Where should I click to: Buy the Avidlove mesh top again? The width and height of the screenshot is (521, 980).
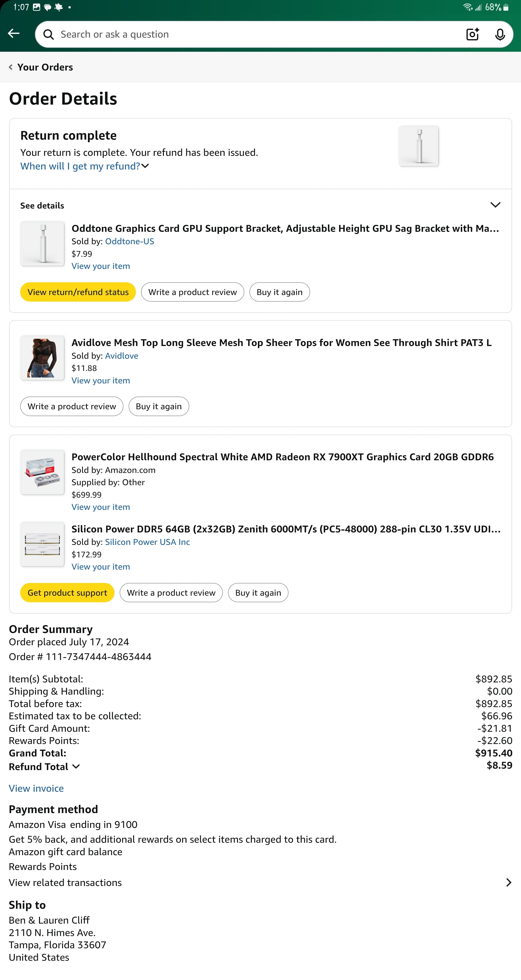tap(159, 406)
